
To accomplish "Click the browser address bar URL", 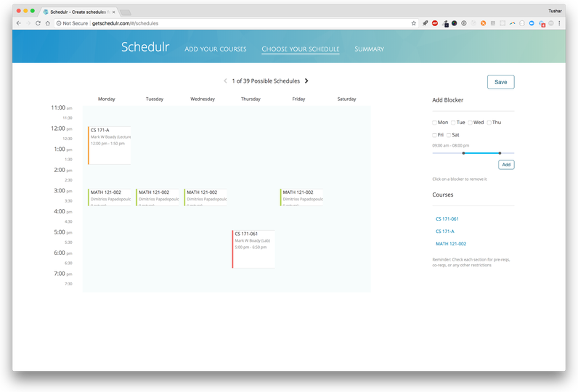I will [125, 23].
